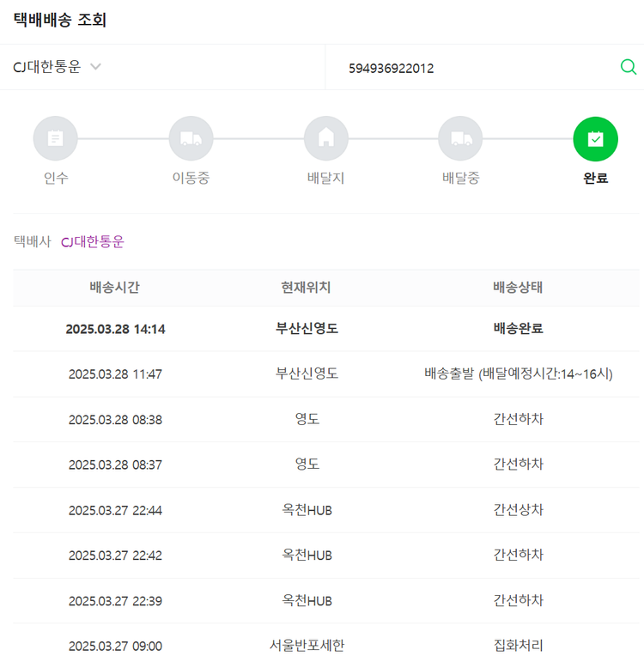
Task: Click the 완료 step label
Action: click(595, 179)
